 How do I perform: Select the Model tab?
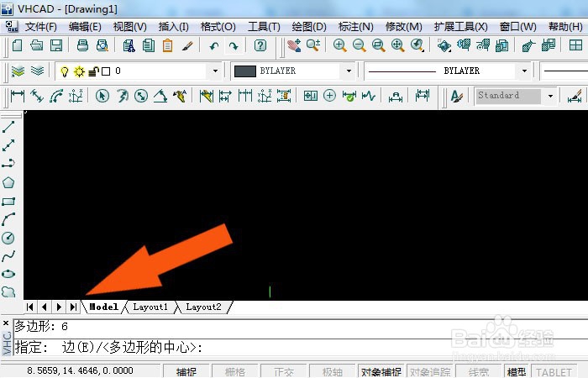tap(104, 307)
